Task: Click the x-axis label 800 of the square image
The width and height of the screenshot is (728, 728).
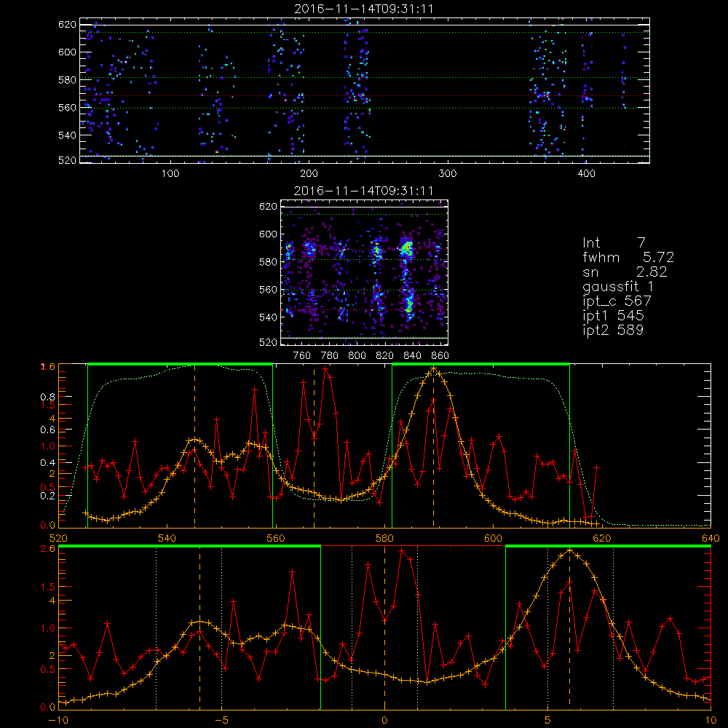Action: 357,356
